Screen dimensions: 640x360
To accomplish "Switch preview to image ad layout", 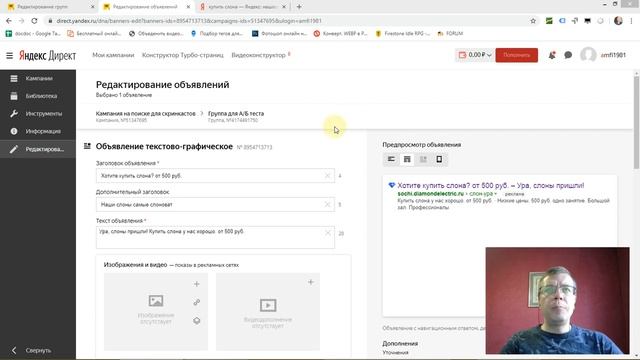I will (x=423, y=159).
